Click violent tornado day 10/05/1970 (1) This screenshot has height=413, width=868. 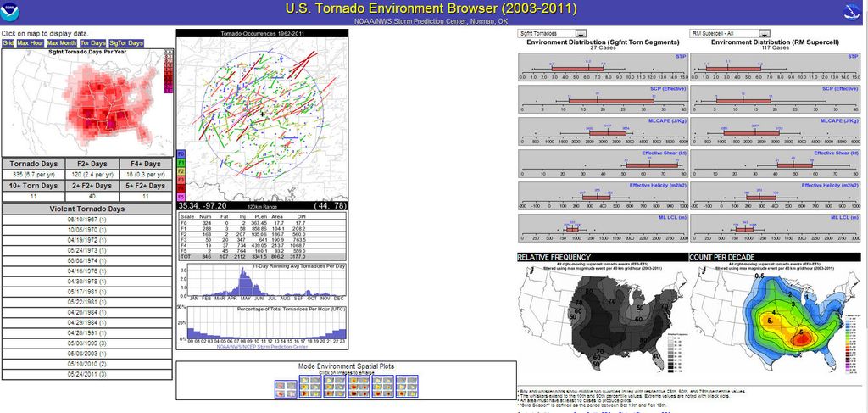click(x=87, y=231)
